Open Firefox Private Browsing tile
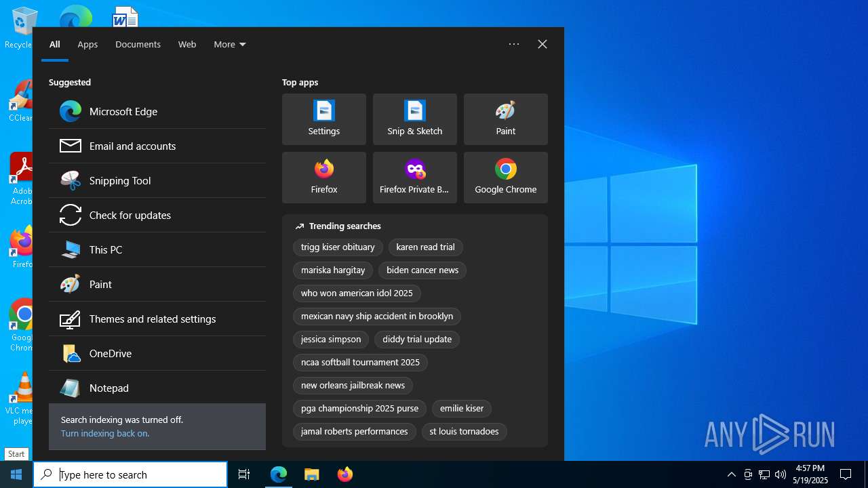The width and height of the screenshot is (868, 488). click(x=415, y=178)
